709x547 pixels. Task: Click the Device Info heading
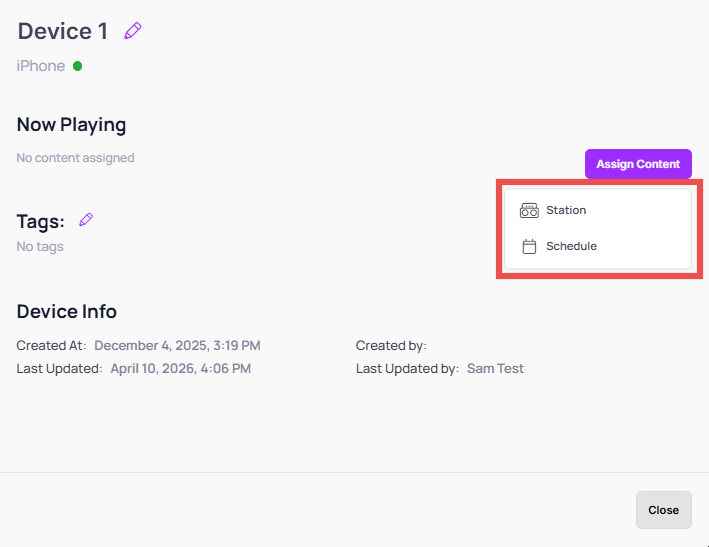tap(67, 311)
